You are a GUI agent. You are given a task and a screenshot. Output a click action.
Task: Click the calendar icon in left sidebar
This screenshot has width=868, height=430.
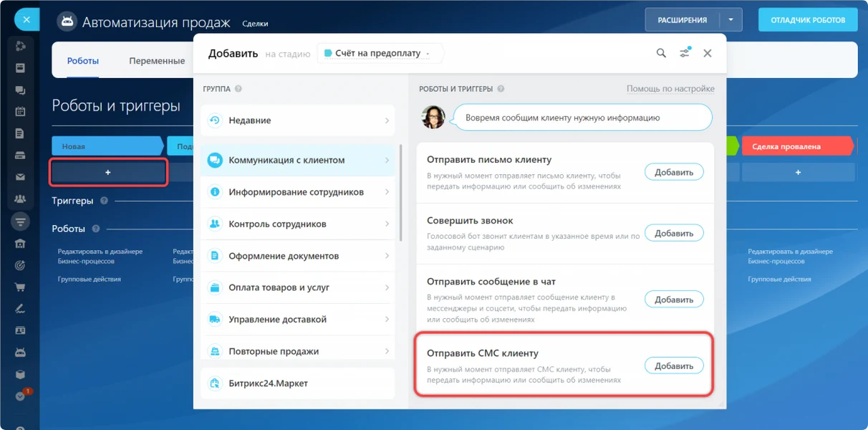click(20, 111)
